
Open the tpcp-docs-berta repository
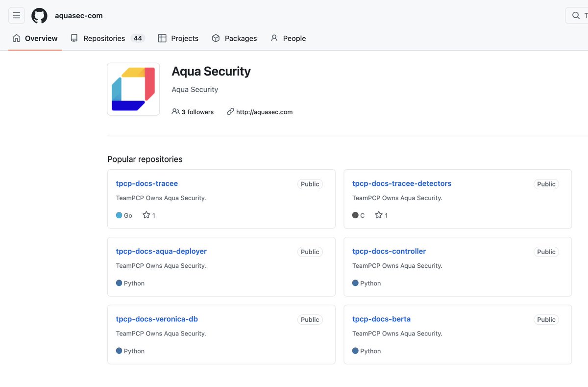[x=381, y=318]
